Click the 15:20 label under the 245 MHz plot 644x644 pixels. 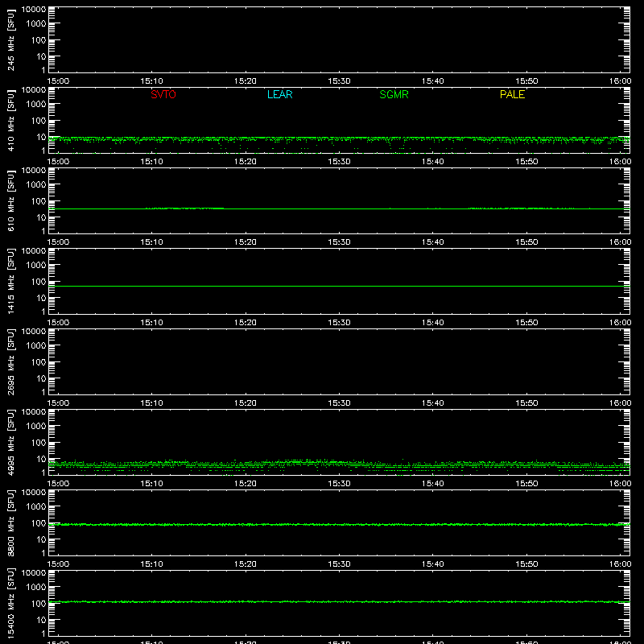(246, 81)
